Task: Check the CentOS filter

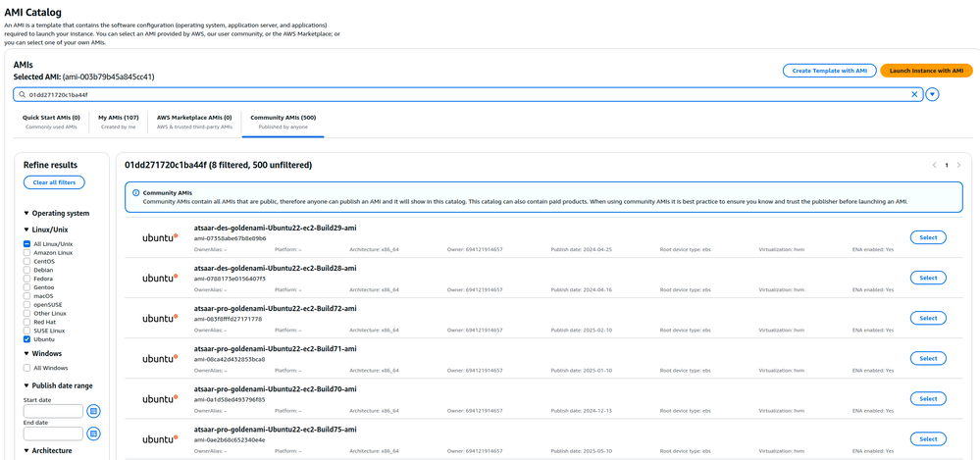Action: coord(26,261)
